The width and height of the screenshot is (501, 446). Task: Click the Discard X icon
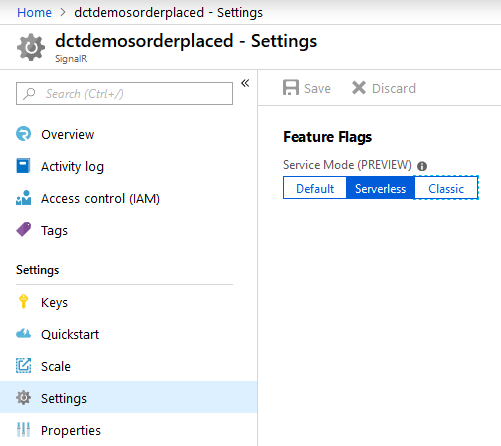tap(359, 88)
